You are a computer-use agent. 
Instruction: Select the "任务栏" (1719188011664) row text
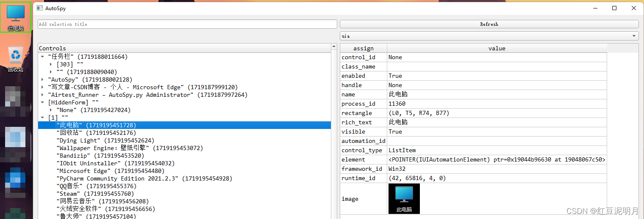[88, 57]
